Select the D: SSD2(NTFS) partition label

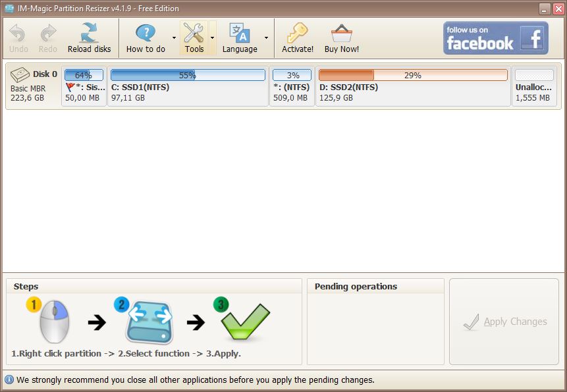click(x=348, y=87)
